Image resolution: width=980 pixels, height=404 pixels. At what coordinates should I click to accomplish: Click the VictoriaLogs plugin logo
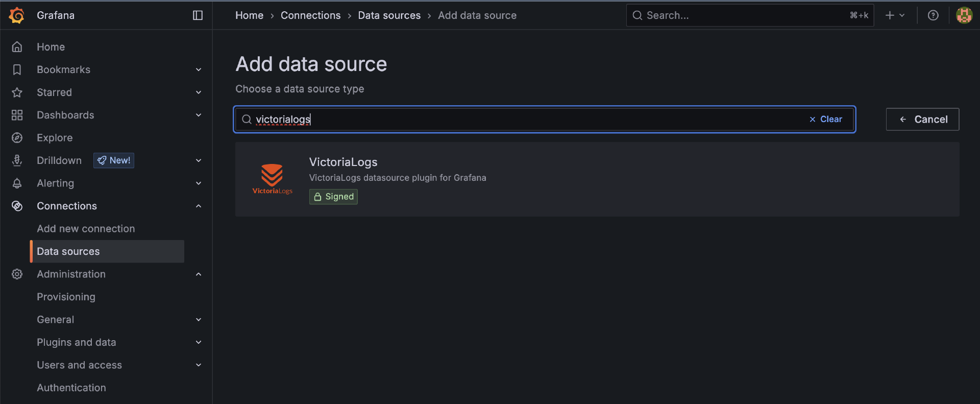coord(272,179)
